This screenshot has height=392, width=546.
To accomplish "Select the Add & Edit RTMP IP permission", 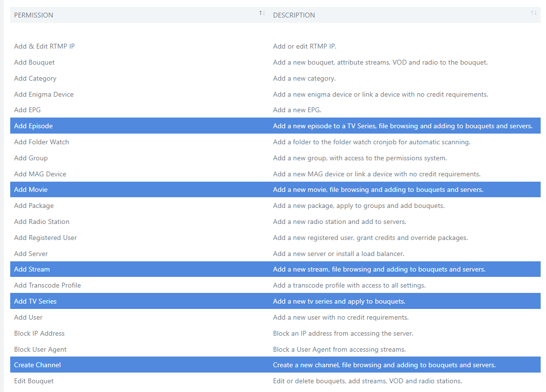I will pos(276,46).
